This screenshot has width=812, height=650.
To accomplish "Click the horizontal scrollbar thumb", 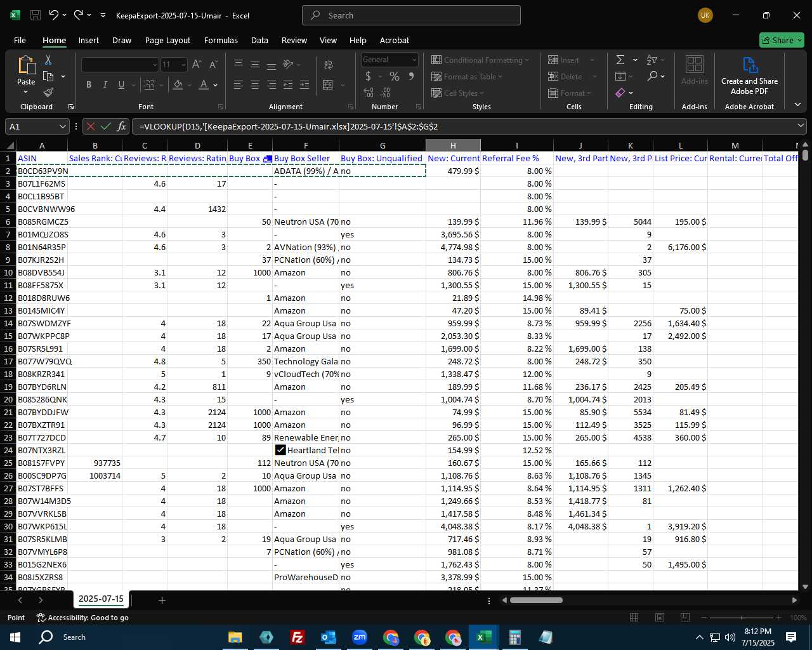I will coord(536,600).
